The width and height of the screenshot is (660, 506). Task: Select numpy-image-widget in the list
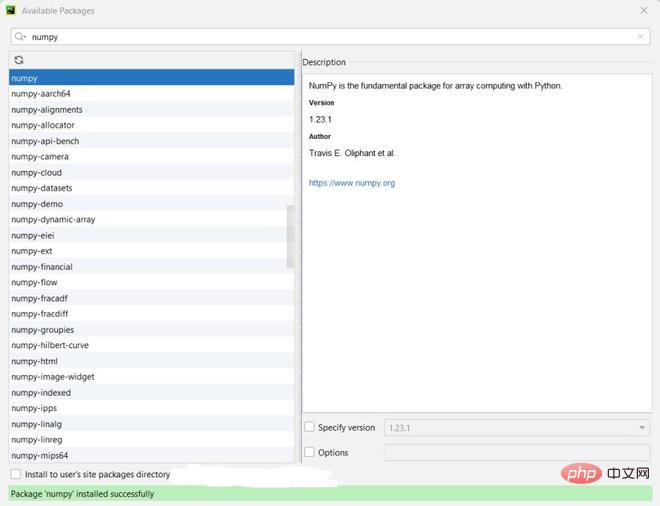[152, 377]
